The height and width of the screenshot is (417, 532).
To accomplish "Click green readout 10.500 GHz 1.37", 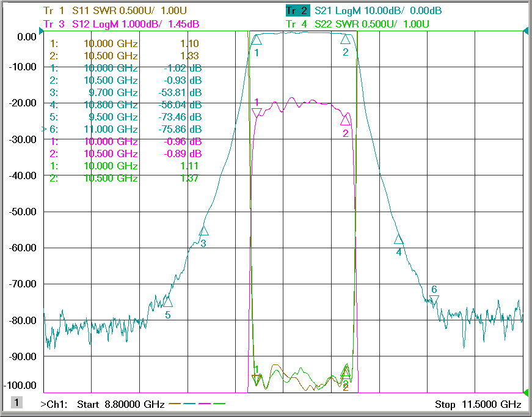I will click(x=124, y=179).
